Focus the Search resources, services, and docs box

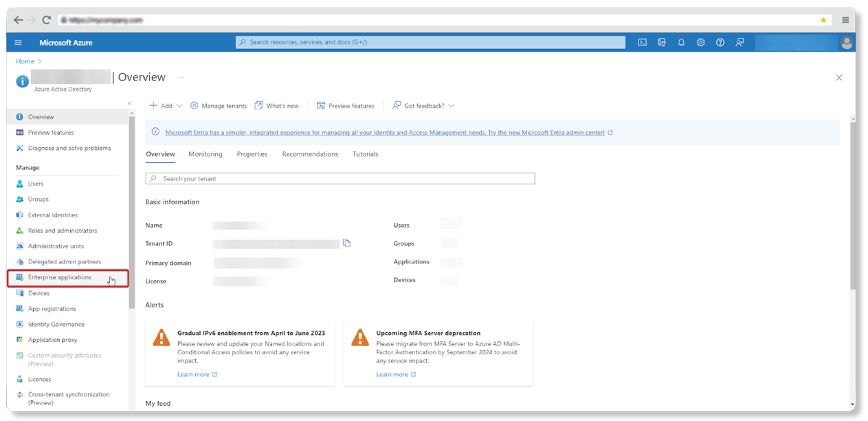click(430, 43)
